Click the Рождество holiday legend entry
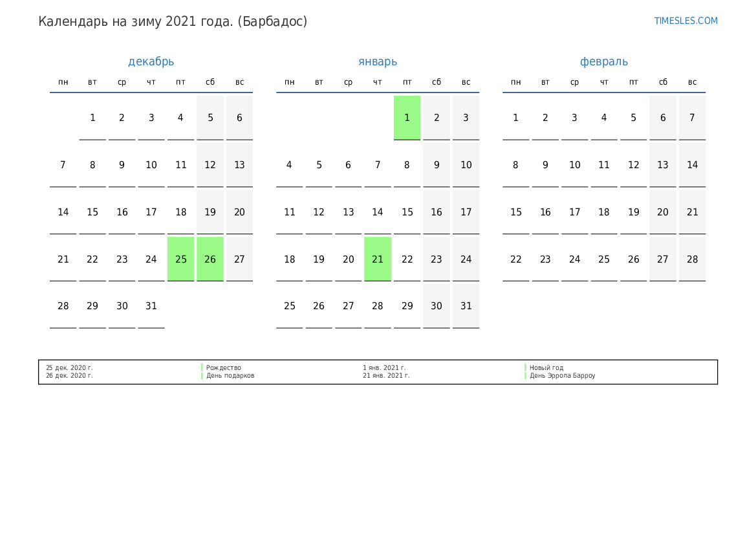This screenshot has width=756, height=535. [x=223, y=367]
